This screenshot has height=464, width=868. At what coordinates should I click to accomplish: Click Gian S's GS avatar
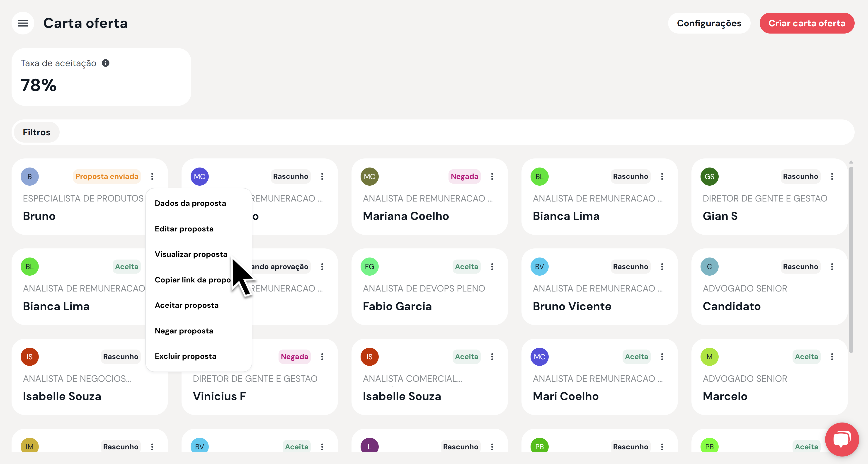point(709,176)
